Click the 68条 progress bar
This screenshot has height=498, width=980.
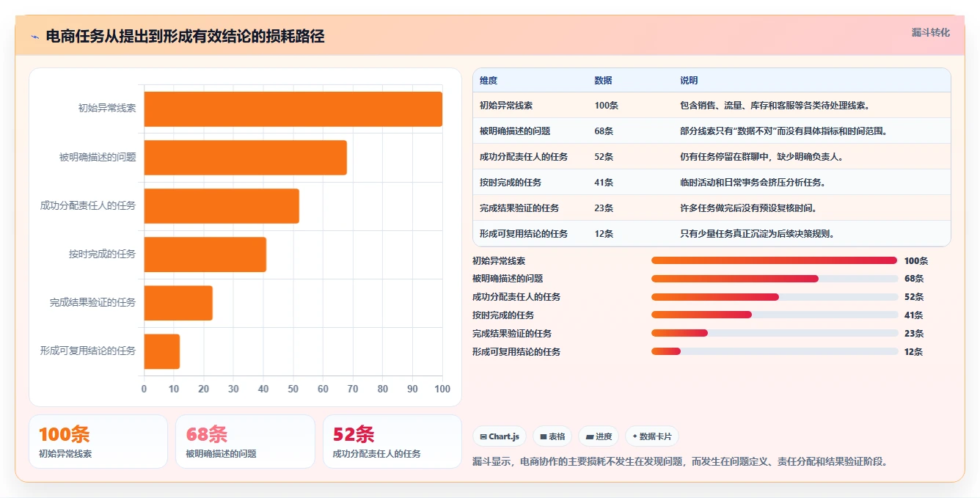(775, 279)
